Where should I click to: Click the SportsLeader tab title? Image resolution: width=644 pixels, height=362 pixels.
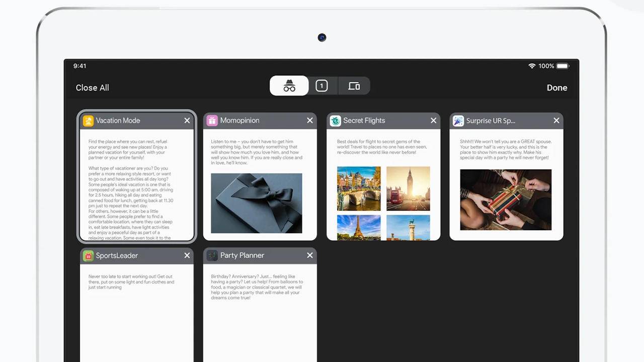tap(117, 255)
